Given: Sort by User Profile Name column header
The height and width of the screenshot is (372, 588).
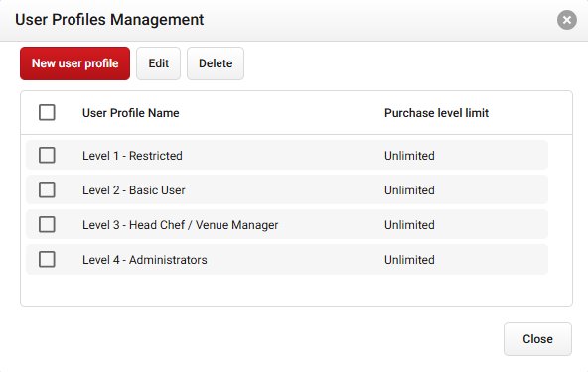Looking at the screenshot, I should pyautogui.click(x=130, y=113).
